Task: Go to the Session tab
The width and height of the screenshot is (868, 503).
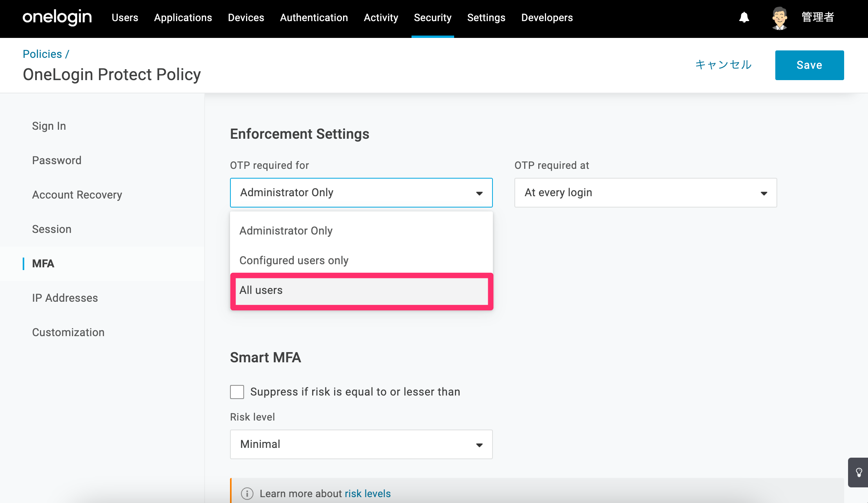Action: tap(52, 229)
